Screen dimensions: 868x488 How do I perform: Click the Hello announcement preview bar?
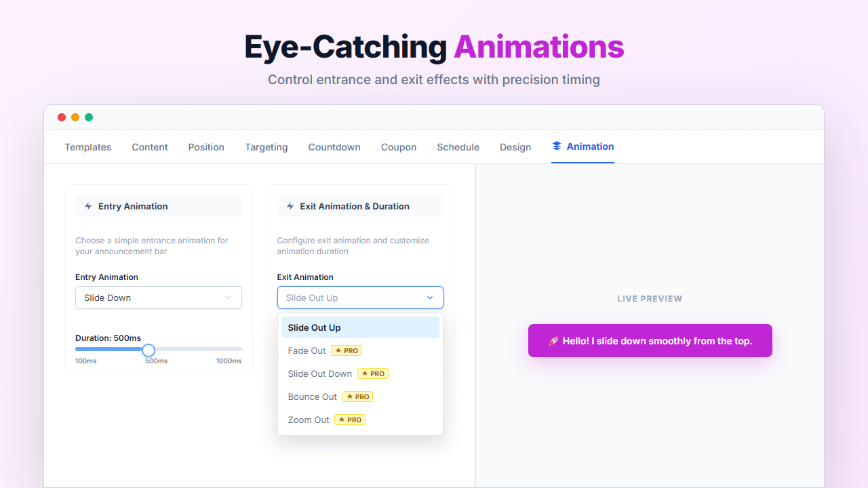[650, 340]
